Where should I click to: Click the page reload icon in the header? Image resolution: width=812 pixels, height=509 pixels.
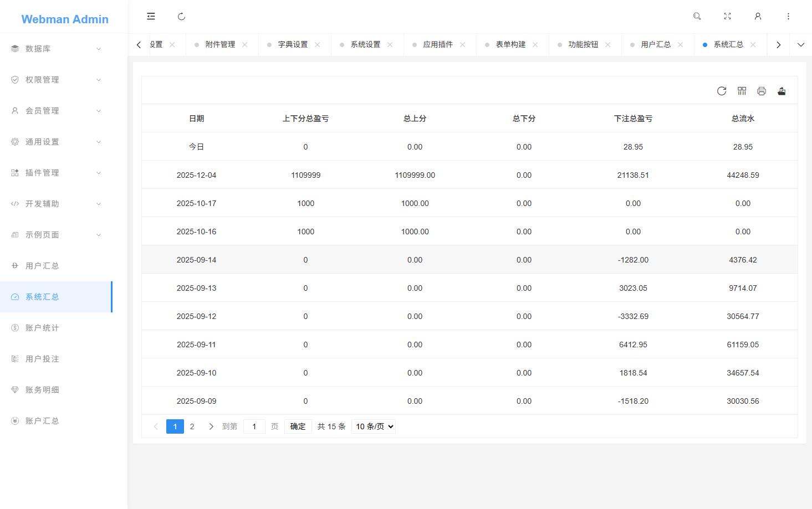click(x=181, y=17)
